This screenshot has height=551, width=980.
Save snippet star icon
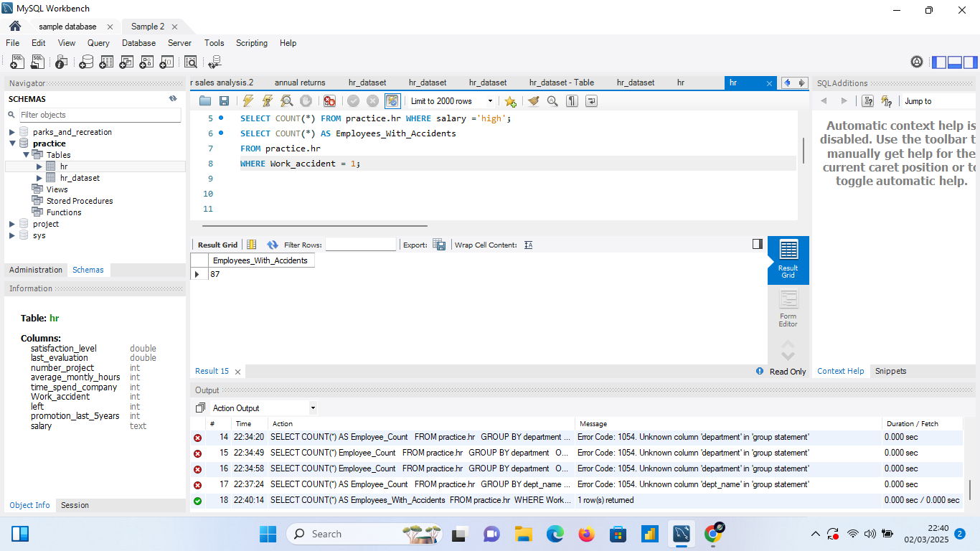pyautogui.click(x=510, y=101)
